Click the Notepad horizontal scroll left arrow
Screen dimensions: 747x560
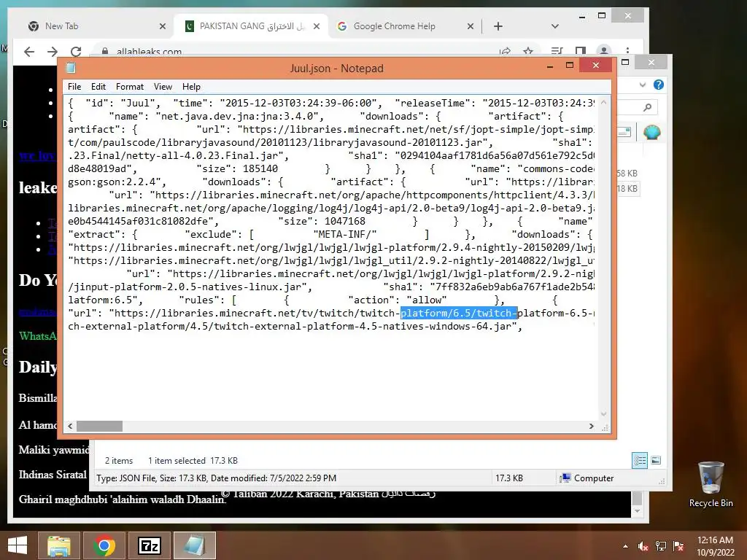70,426
